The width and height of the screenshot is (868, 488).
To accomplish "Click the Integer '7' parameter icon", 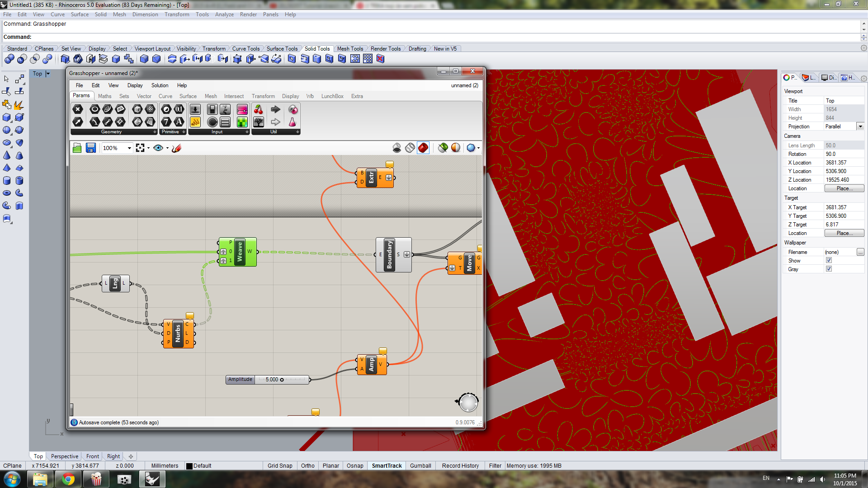I will [x=166, y=122].
